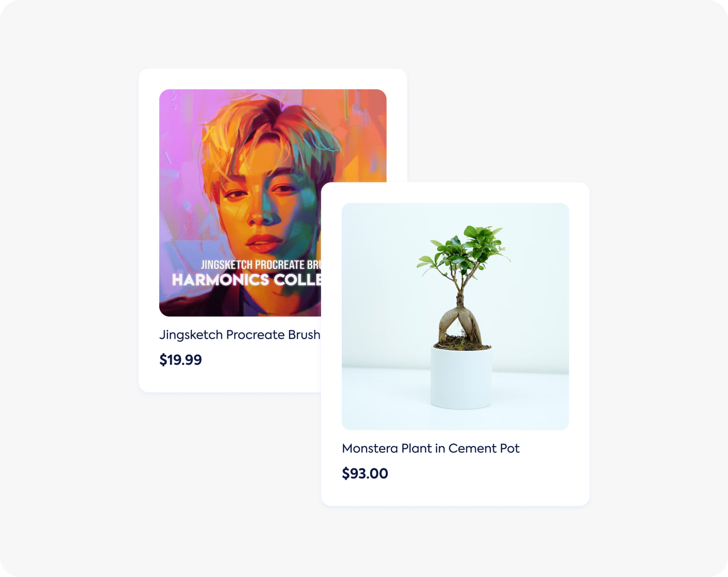Select the $93.00 price label
Image resolution: width=728 pixels, height=577 pixels.
[365, 474]
